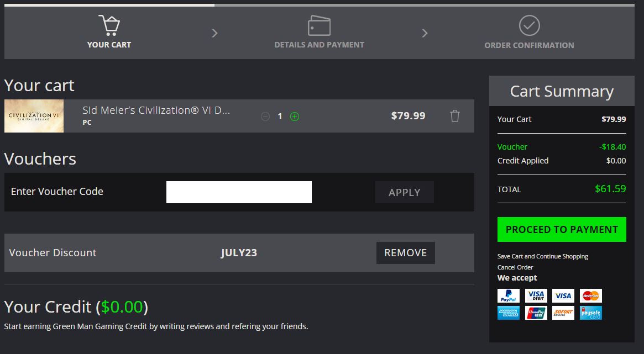Click the wallet icon for Details and Payment
The width and height of the screenshot is (644, 354).
319,25
